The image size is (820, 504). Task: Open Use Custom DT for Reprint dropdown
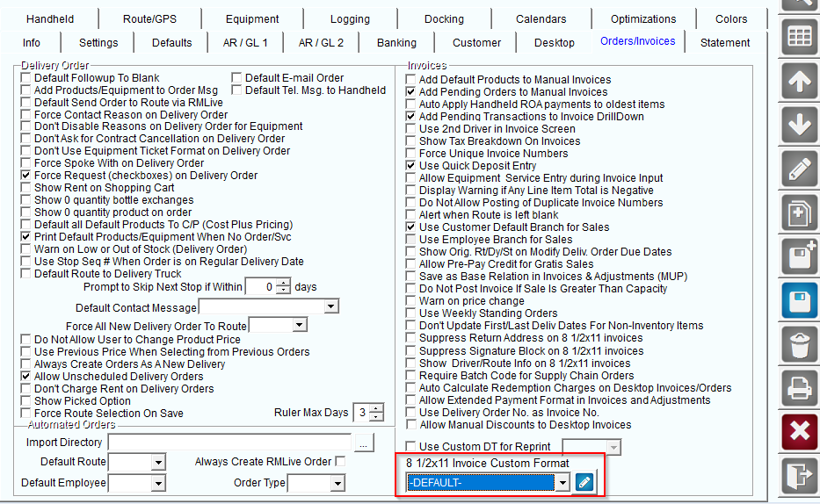tap(614, 448)
